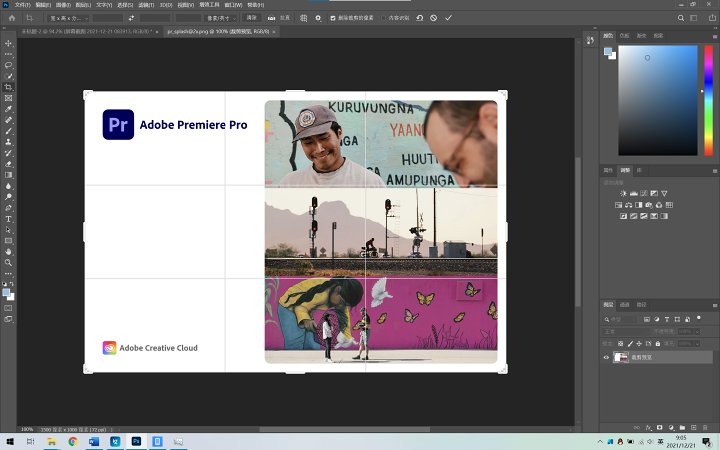Open Adjustments panel flyout menu
720x450 pixels.
click(x=714, y=171)
